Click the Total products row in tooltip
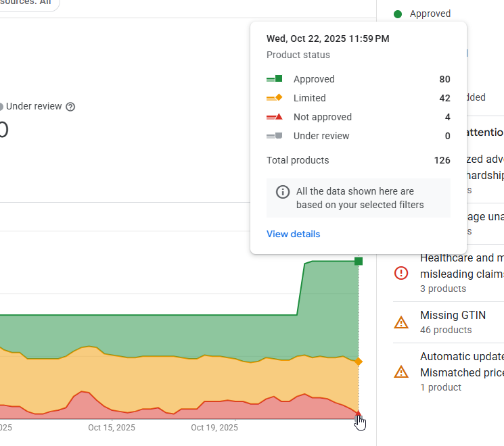504x446 pixels. [x=358, y=160]
